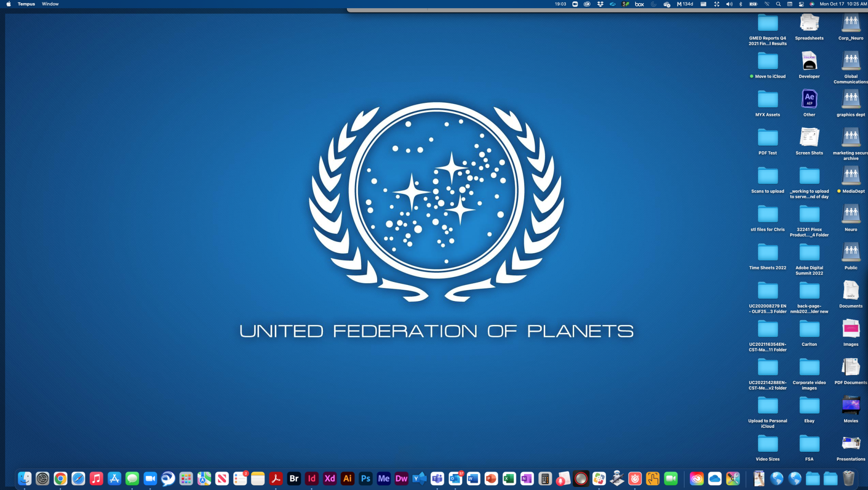Open Microsoft PowerPoint from the dock
Image resolution: width=868 pixels, height=490 pixels.
point(491,479)
